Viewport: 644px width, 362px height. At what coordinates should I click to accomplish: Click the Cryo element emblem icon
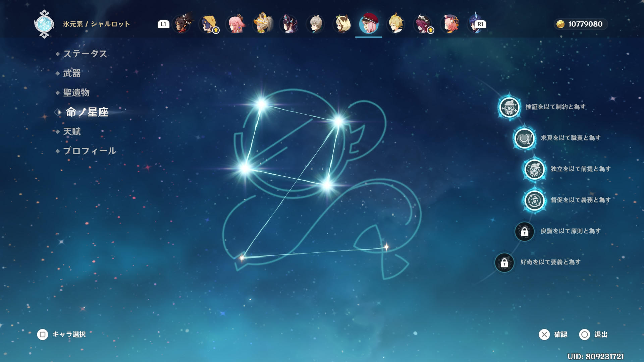tap(44, 24)
